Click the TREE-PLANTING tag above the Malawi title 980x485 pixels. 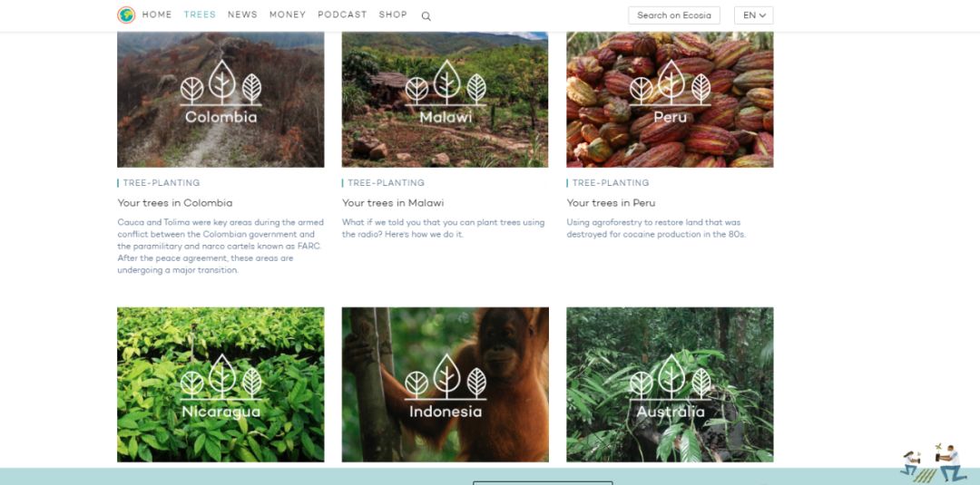[x=387, y=183]
